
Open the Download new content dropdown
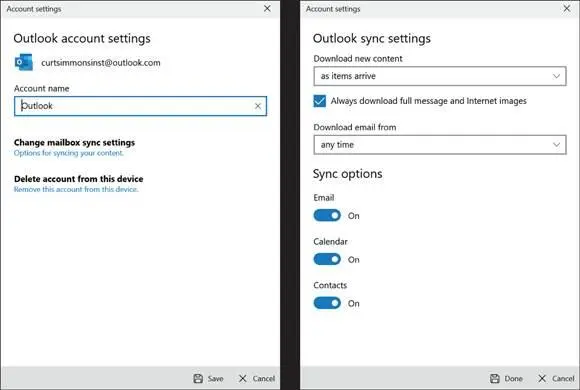point(440,76)
